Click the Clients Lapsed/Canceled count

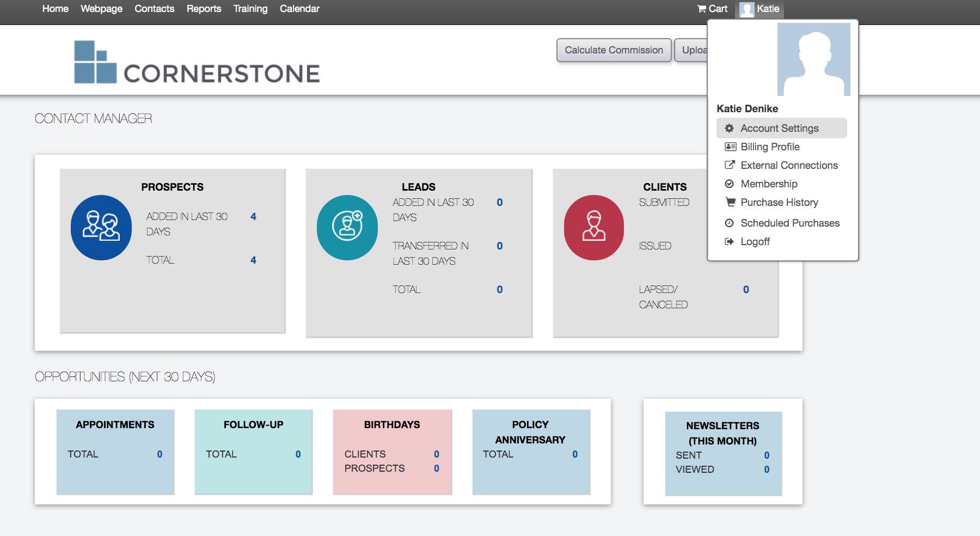(746, 289)
